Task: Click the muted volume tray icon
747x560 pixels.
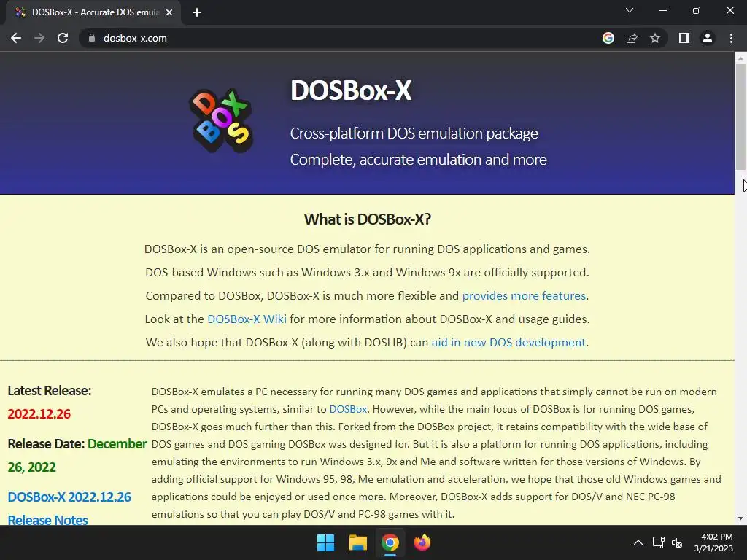Action: click(676, 542)
